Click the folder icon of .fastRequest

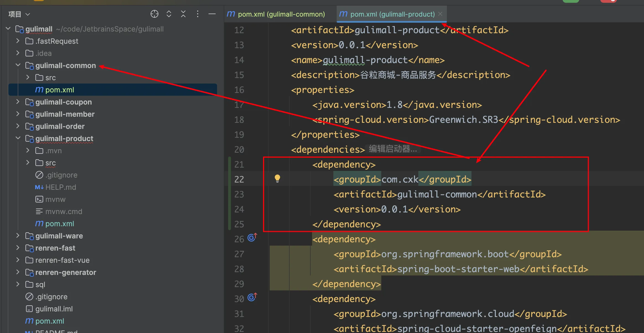pos(29,41)
